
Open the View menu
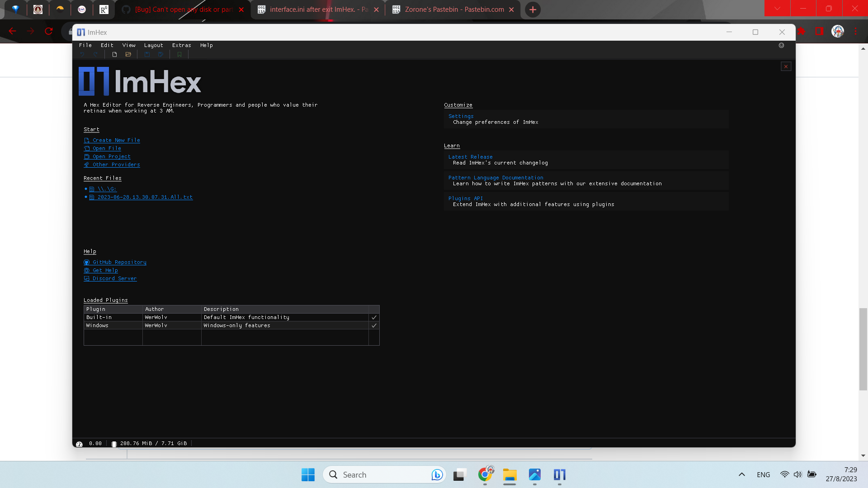pyautogui.click(x=129, y=45)
